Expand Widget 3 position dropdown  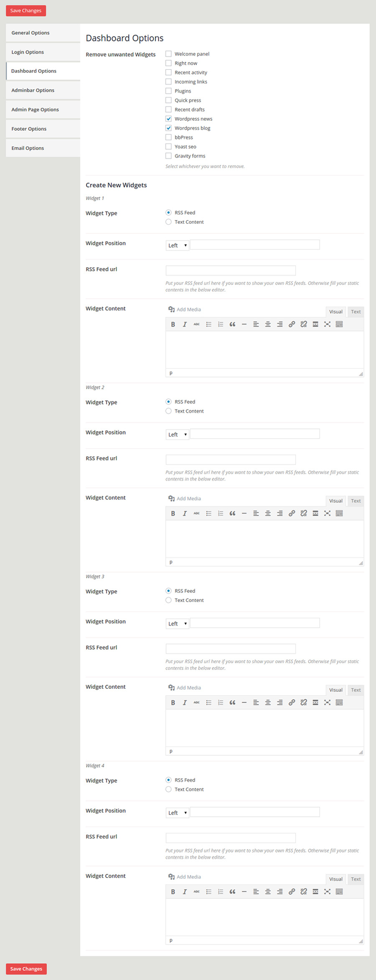(177, 624)
